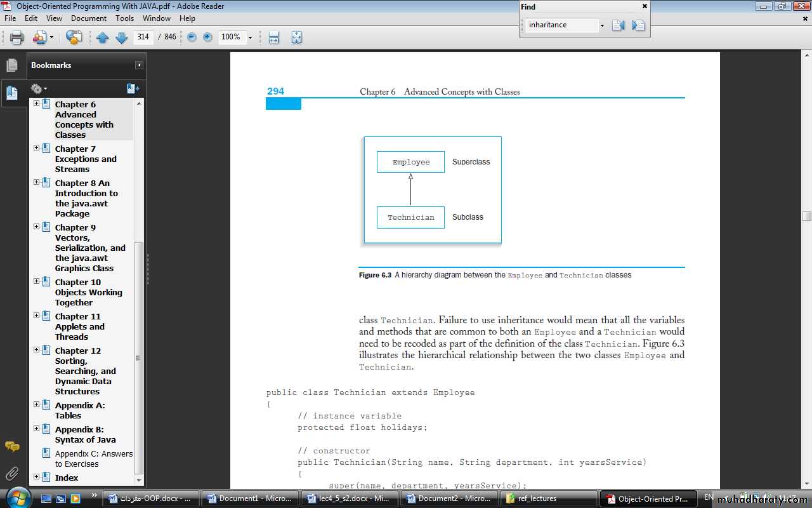Click the zoom in plus button

[x=207, y=37]
